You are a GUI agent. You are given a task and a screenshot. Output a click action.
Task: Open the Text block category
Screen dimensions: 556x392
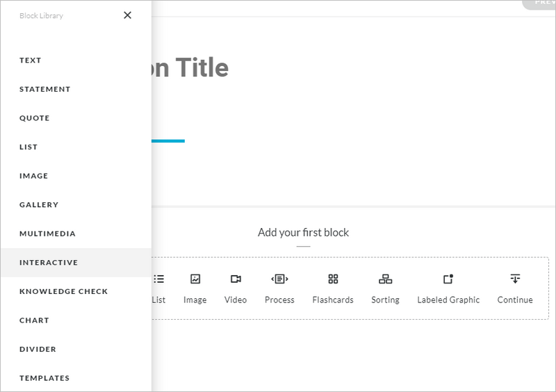(x=31, y=60)
